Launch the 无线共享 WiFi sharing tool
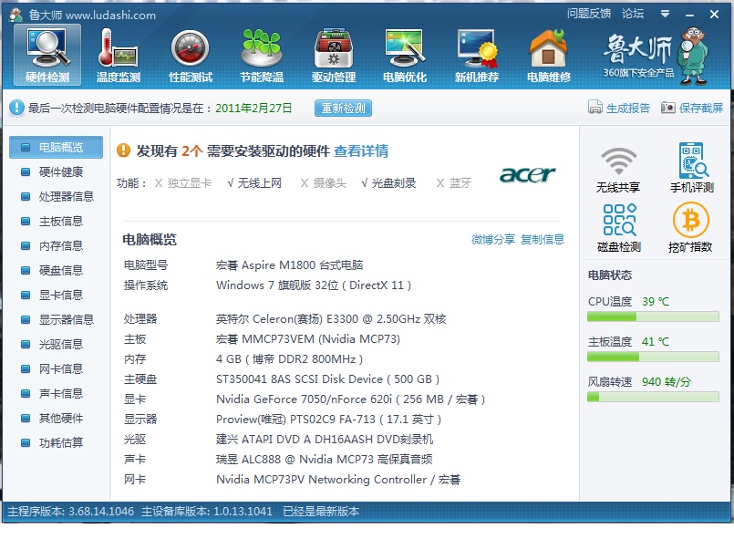Screen dimensions: 734x560 coord(618,168)
